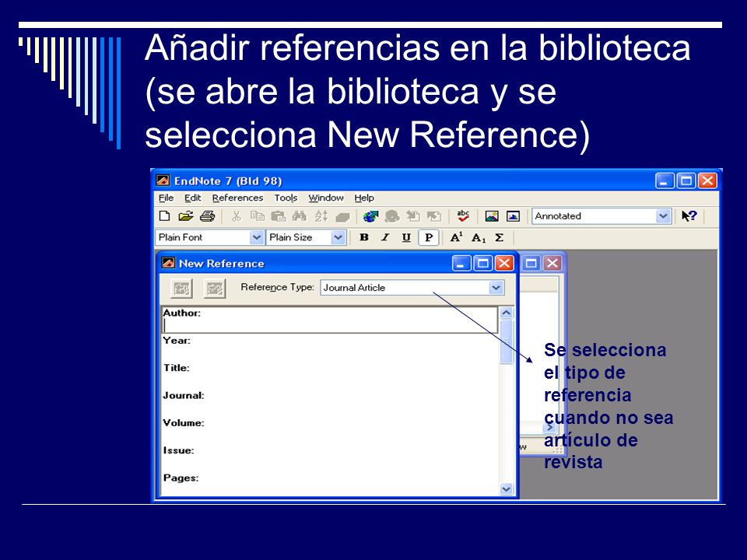The image size is (747, 560).
Task: Toggle Subscript A1 button
Action: click(479, 238)
